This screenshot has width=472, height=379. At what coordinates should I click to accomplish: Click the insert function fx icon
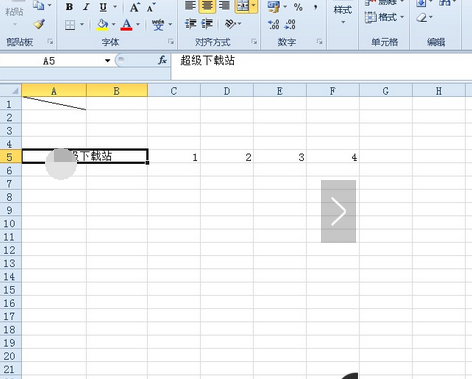(162, 60)
